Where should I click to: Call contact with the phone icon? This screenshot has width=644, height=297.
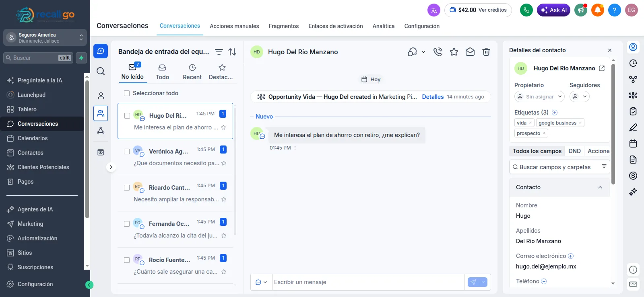(x=438, y=52)
